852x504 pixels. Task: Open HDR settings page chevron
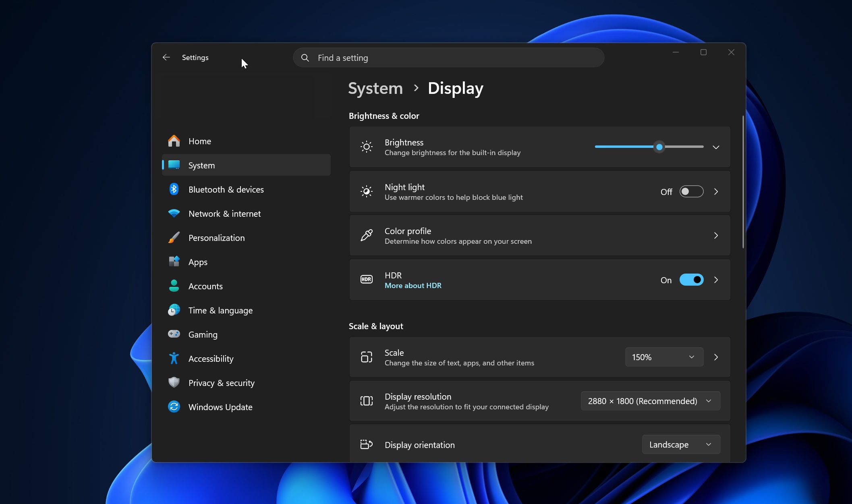click(716, 280)
